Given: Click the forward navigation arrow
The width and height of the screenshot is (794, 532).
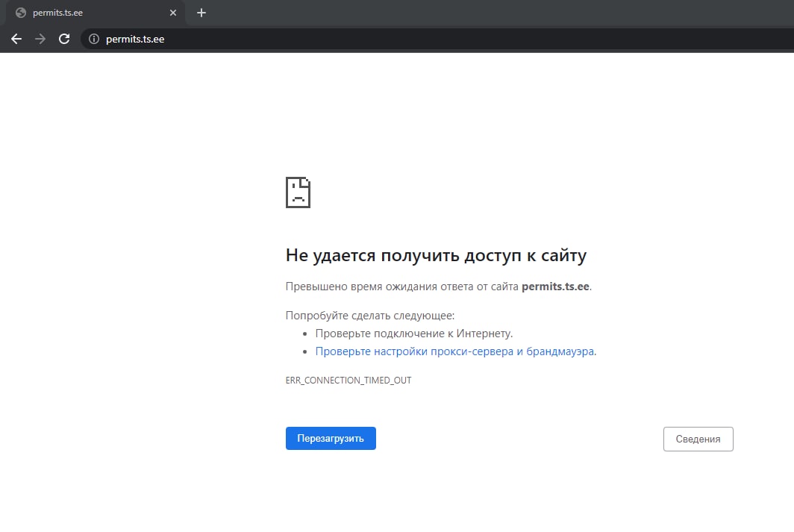Looking at the screenshot, I should [x=40, y=40].
